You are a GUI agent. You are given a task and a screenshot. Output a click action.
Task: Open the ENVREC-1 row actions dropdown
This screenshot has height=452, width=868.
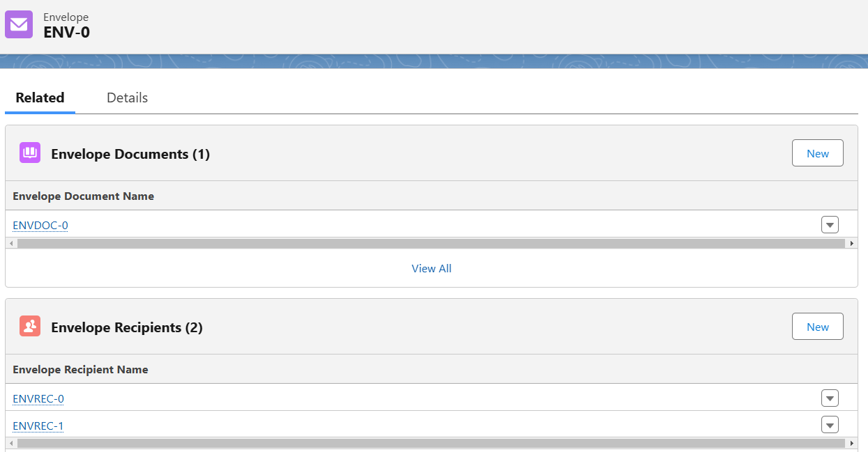pyautogui.click(x=830, y=426)
